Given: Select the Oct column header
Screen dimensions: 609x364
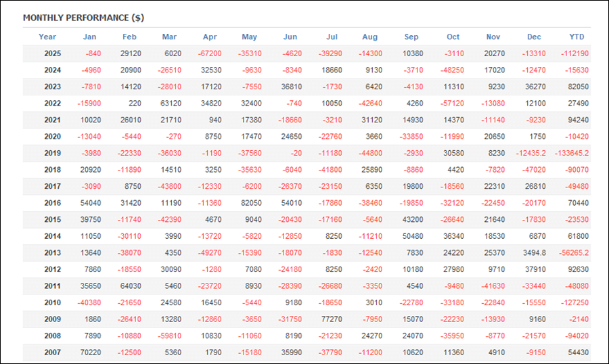Looking at the screenshot, I should pyautogui.click(x=453, y=37).
